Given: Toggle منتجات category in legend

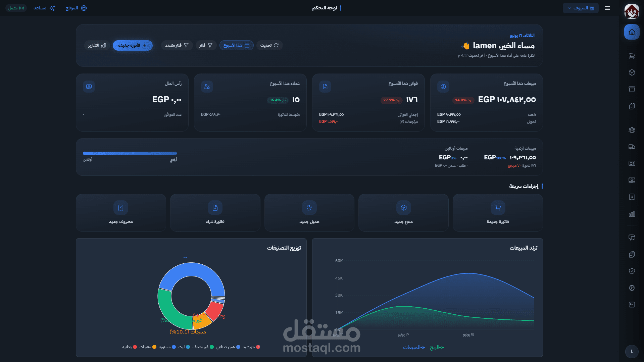Looking at the screenshot, I should [x=148, y=347].
